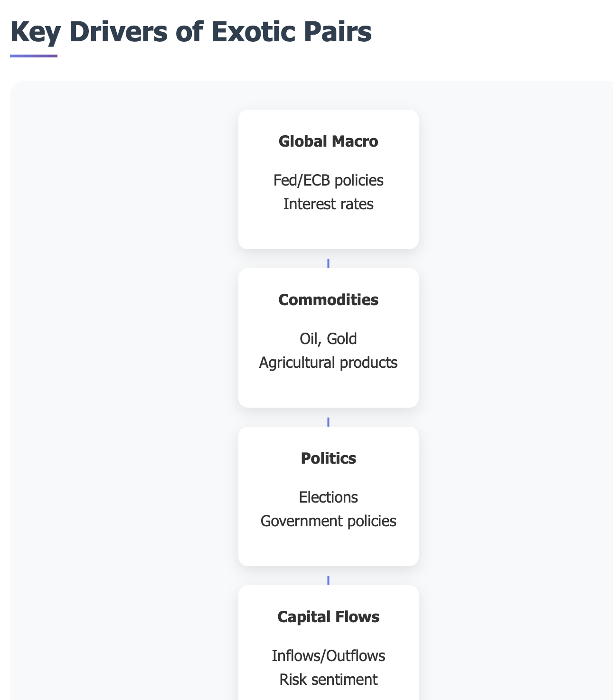
Task: Click the Fed/ECB policies text
Action: (x=329, y=180)
